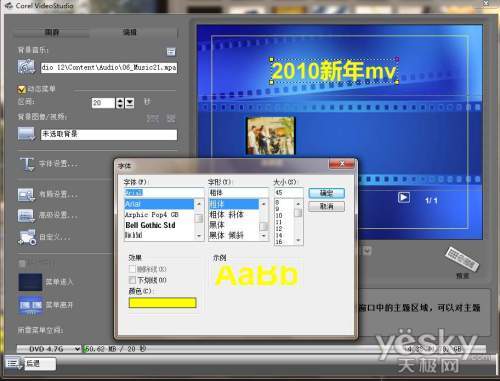Click the background image/video picker icon
500x381 pixels.
coord(26,134)
